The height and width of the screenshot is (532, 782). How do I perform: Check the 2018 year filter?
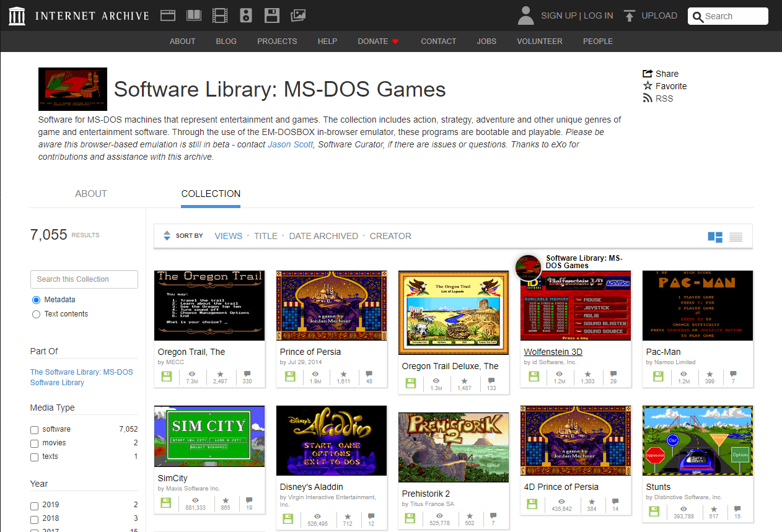35,518
